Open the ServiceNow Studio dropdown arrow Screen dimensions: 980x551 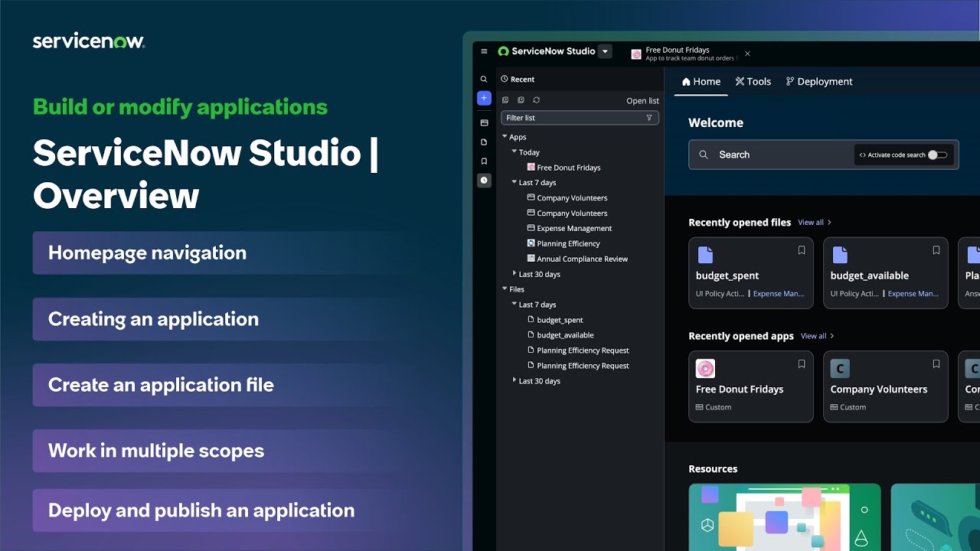[605, 51]
